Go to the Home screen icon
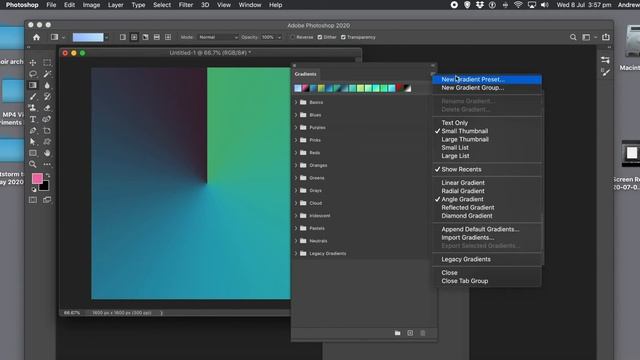 [x=36, y=37]
